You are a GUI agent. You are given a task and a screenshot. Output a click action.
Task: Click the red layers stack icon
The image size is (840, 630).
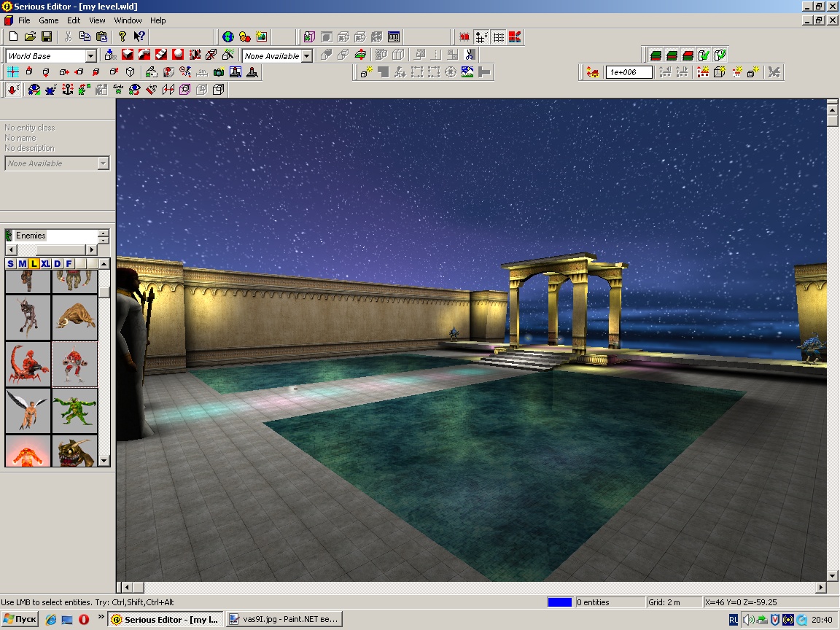tap(688, 55)
